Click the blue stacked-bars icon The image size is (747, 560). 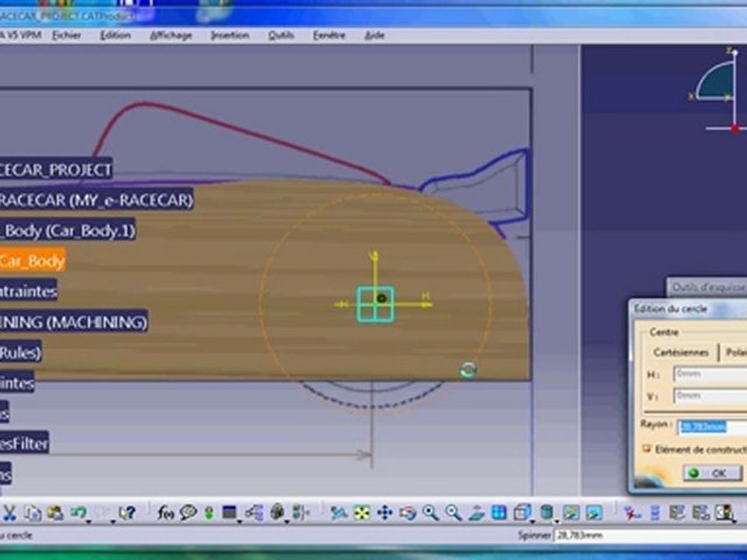tap(655, 513)
